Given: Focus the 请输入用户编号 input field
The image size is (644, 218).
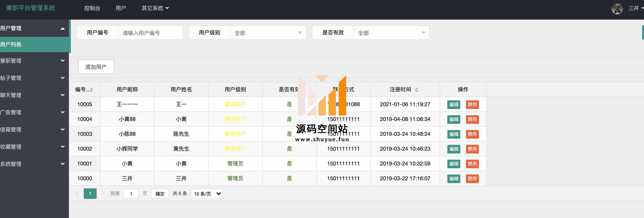Looking at the screenshot, I should coord(150,33).
